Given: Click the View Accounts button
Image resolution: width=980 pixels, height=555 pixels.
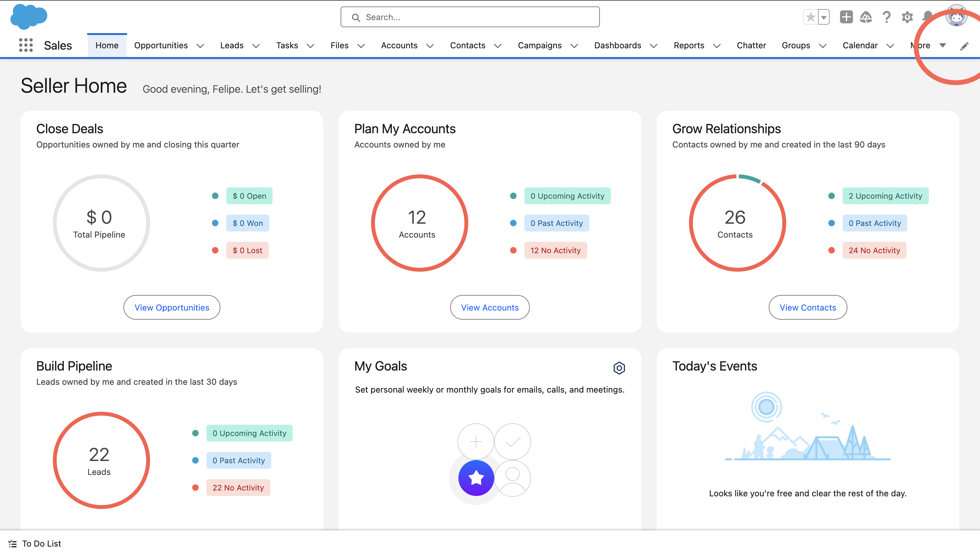Looking at the screenshot, I should (490, 308).
